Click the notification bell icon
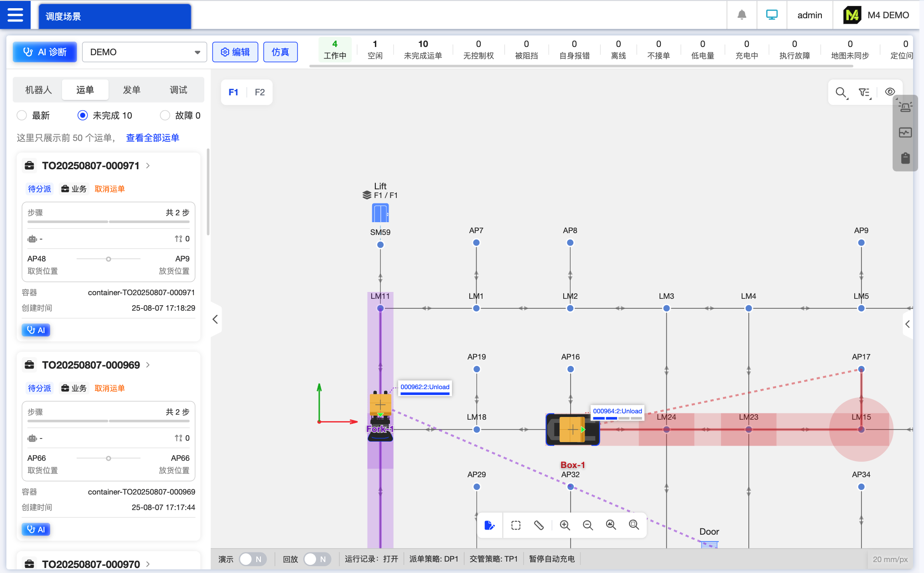Image resolution: width=924 pixels, height=573 pixels. (742, 15)
